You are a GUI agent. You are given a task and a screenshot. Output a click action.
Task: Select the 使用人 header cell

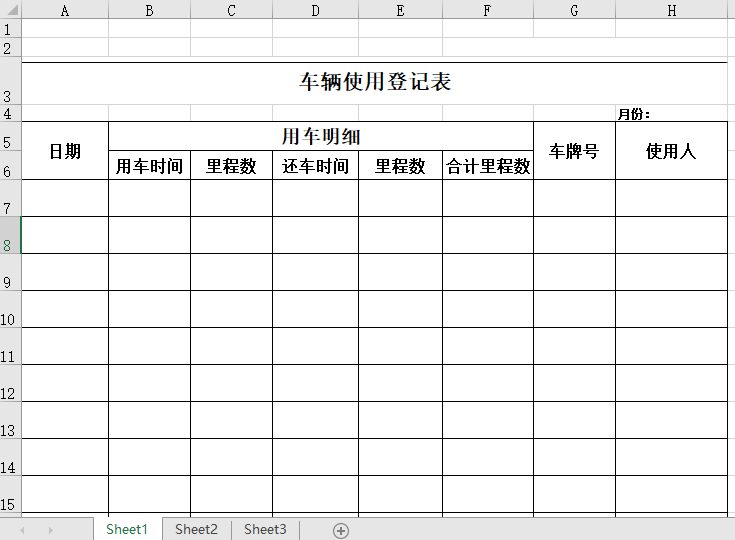[671, 151]
